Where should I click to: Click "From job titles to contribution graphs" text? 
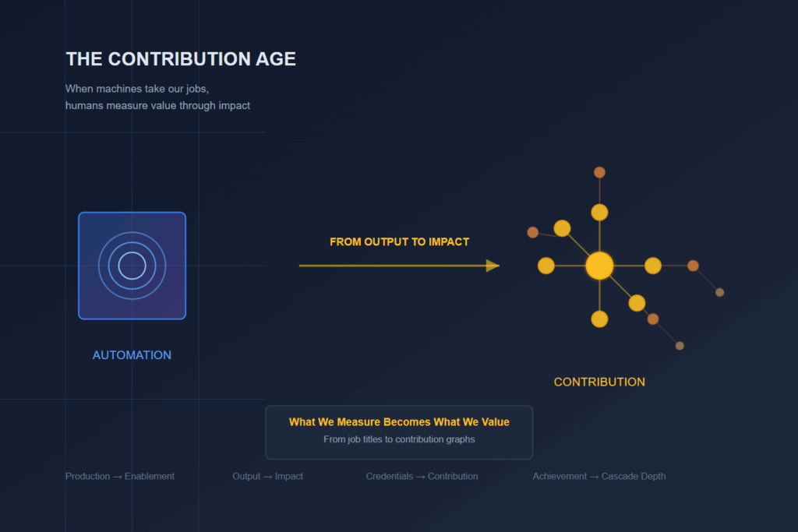click(399, 439)
